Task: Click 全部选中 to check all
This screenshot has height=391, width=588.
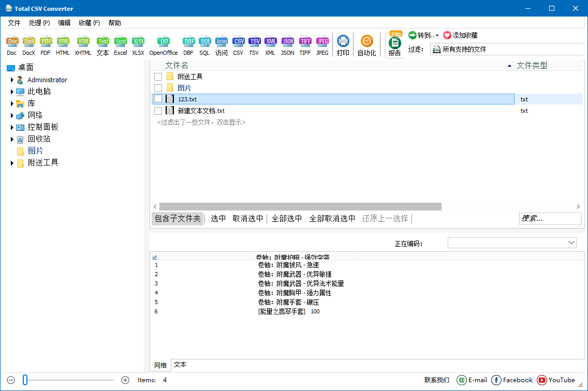Action: point(287,219)
